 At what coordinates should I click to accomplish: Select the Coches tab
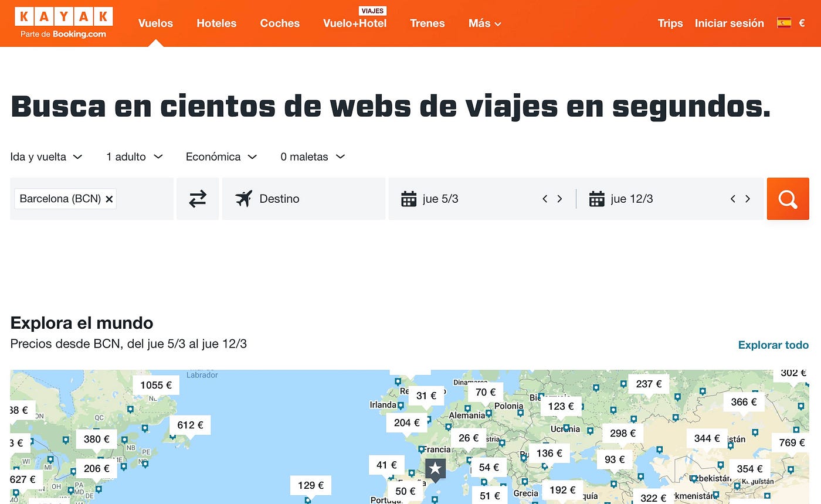[280, 23]
